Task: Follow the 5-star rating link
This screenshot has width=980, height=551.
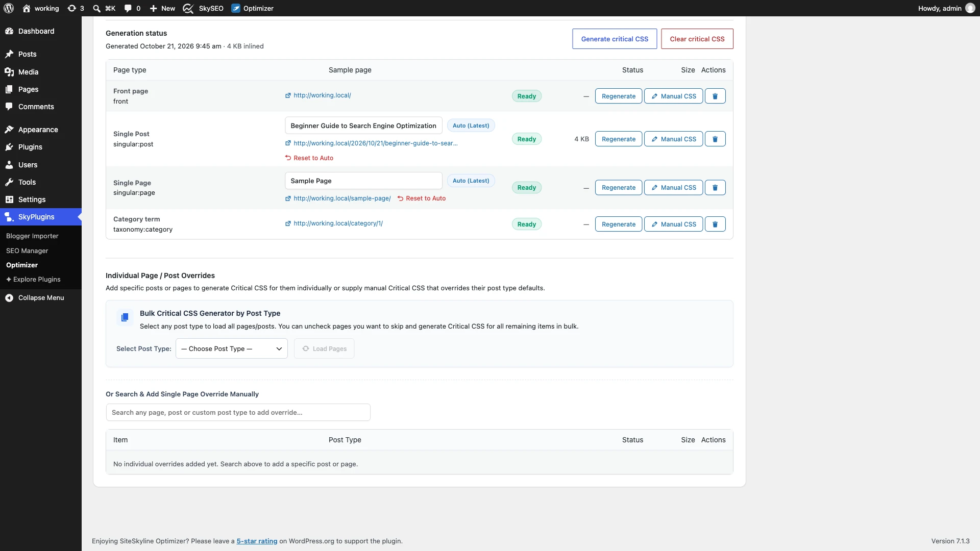Action: coord(257,541)
